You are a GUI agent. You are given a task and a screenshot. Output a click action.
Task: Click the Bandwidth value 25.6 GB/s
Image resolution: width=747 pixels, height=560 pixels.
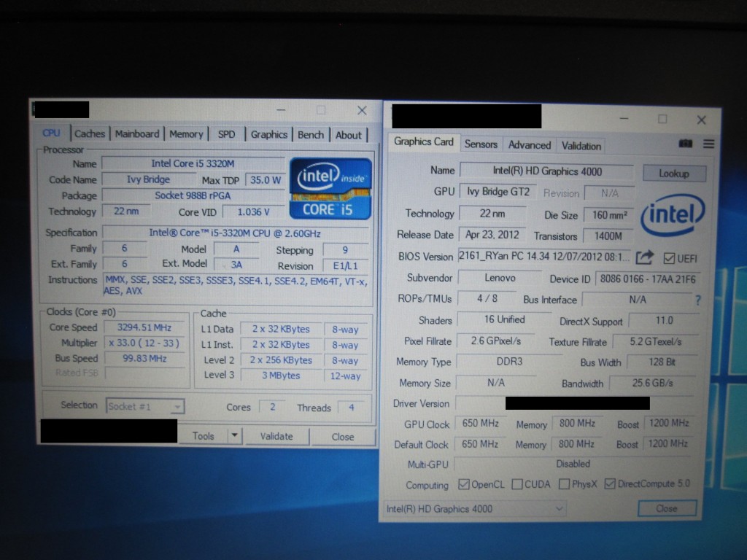[652, 384]
